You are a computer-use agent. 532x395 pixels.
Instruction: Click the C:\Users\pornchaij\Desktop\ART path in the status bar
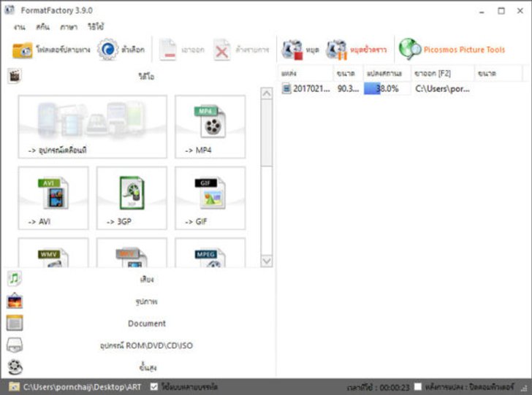coord(82,387)
